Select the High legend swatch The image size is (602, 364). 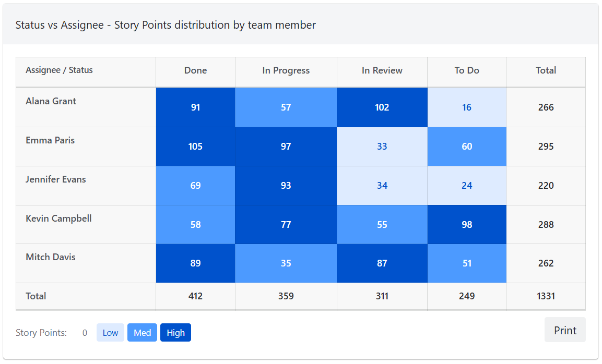175,333
